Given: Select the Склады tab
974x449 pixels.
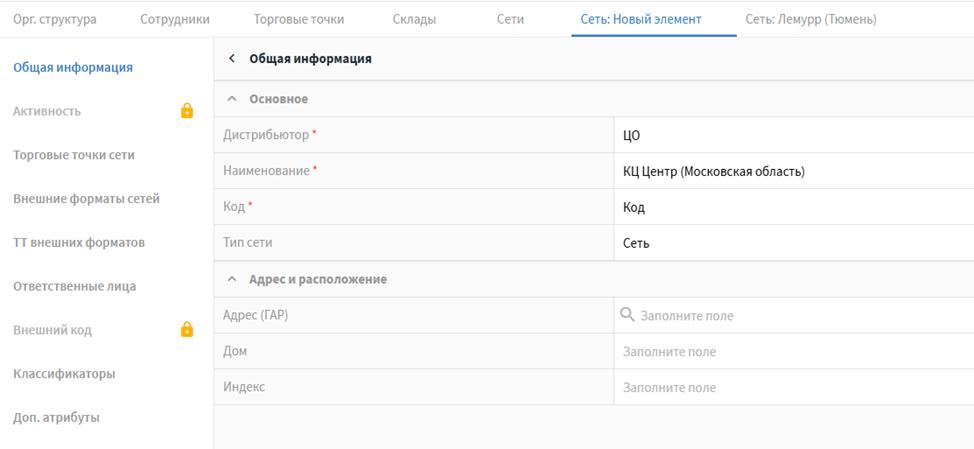Looking at the screenshot, I should click(414, 19).
